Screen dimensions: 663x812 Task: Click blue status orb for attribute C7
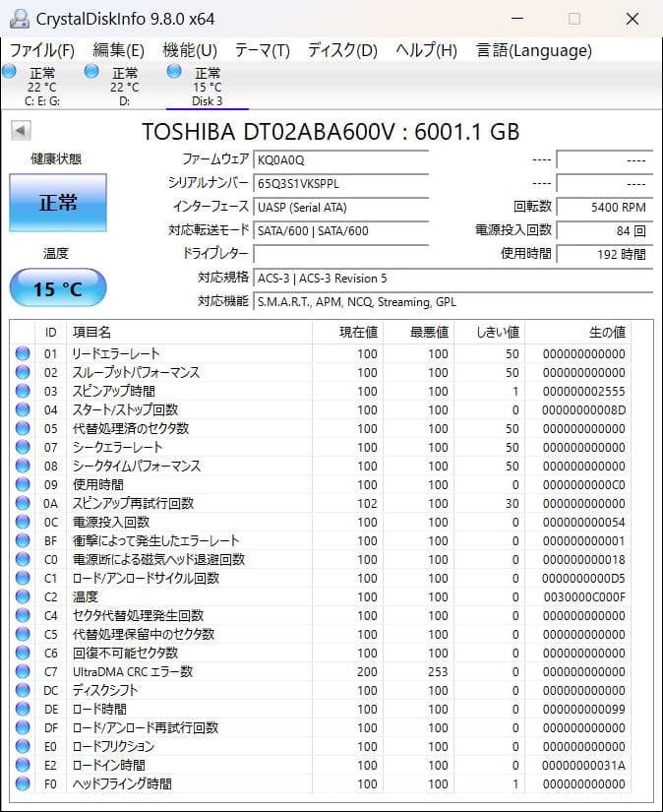[x=23, y=670]
